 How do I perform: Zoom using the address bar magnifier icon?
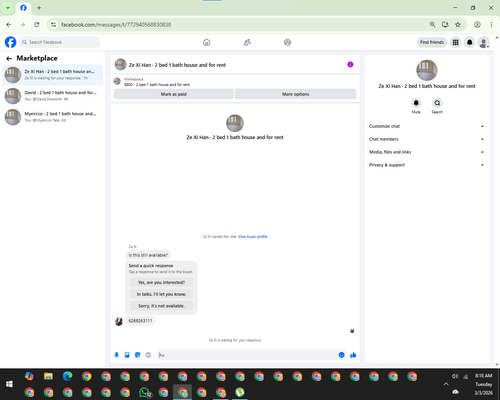(432, 25)
